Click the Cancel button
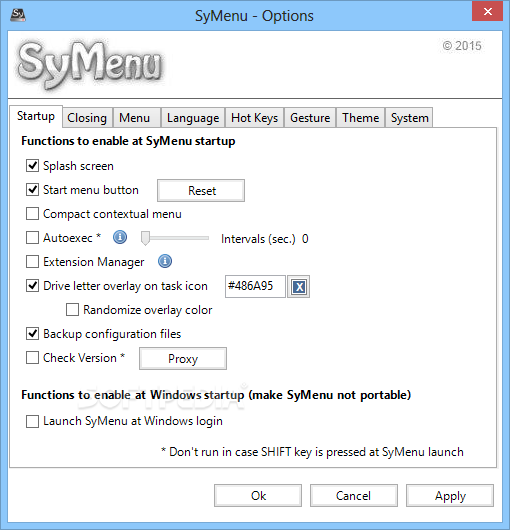 click(x=354, y=496)
